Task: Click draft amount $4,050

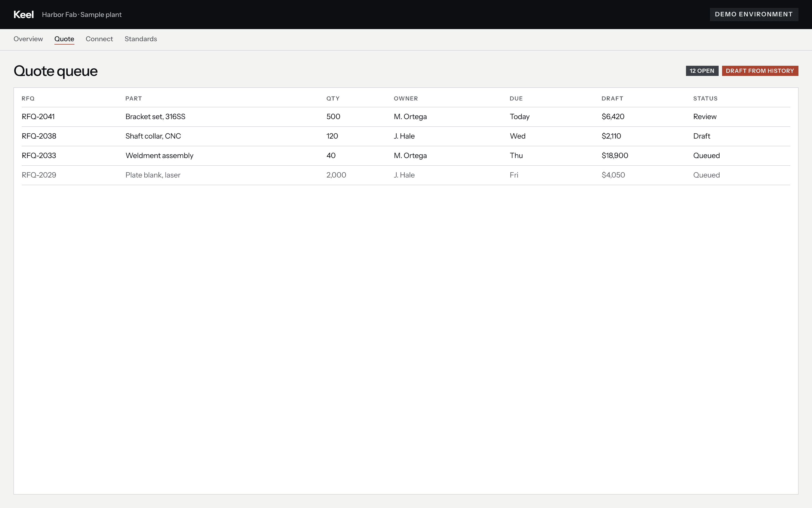Action: 613,175
